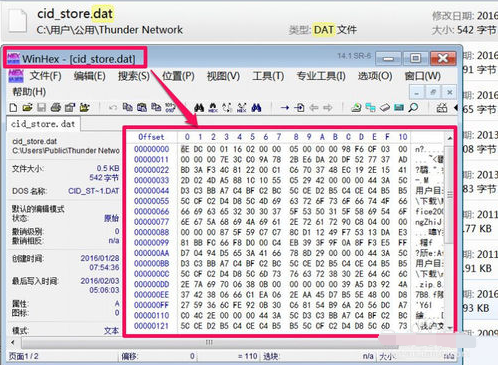
Task: Click the 542 字节 file size value
Action: (x=104, y=178)
